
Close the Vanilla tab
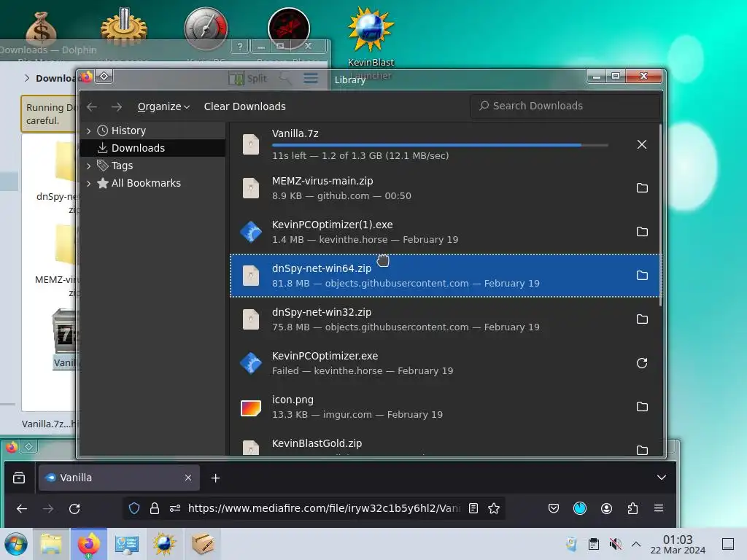coord(188,478)
